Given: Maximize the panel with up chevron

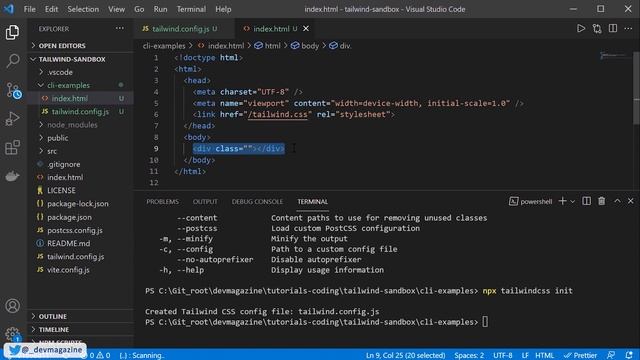Looking at the screenshot, I should click(x=617, y=201).
